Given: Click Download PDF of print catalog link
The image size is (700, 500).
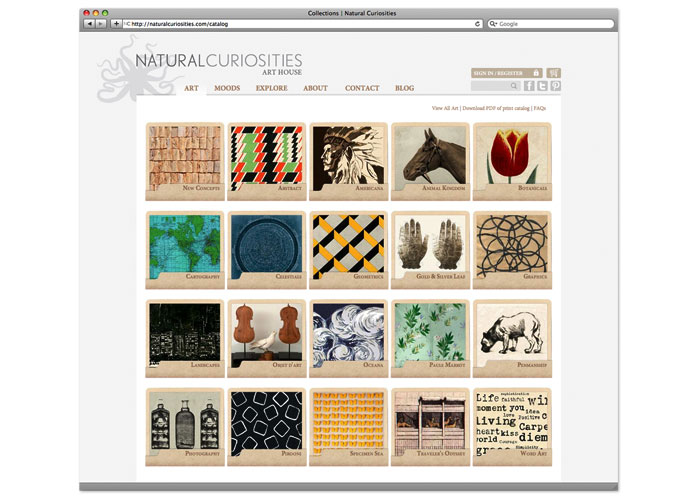Looking at the screenshot, I should coord(496,108).
